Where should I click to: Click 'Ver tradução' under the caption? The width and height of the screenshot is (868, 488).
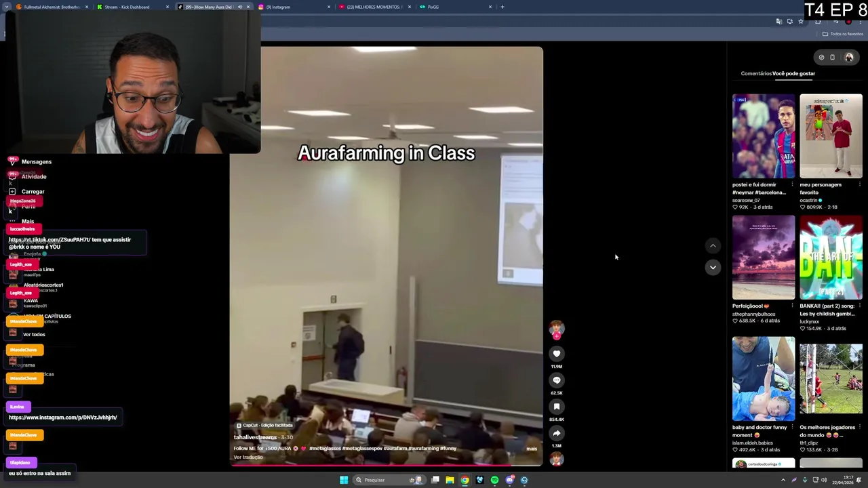pyautogui.click(x=248, y=457)
